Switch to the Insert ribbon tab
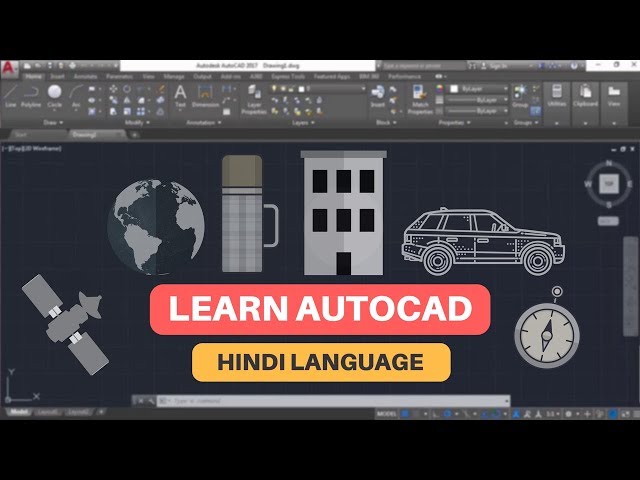This screenshot has height=480, width=640. [x=57, y=76]
